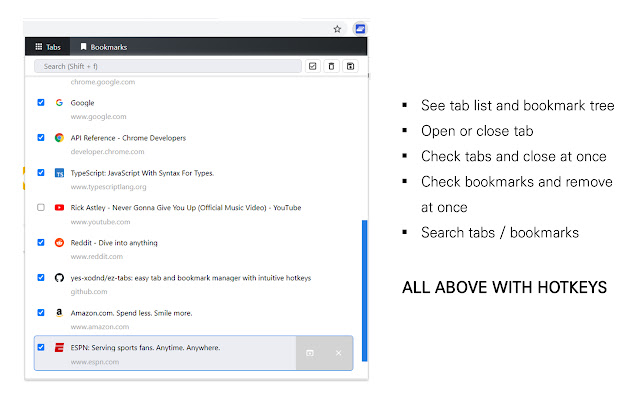Click the chrome.google.com URL text
This screenshot has height=400, width=640.
102,82
